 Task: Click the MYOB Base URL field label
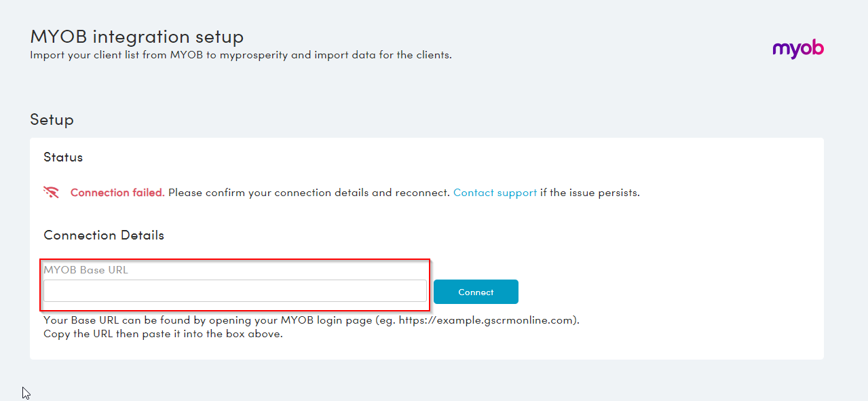click(86, 270)
